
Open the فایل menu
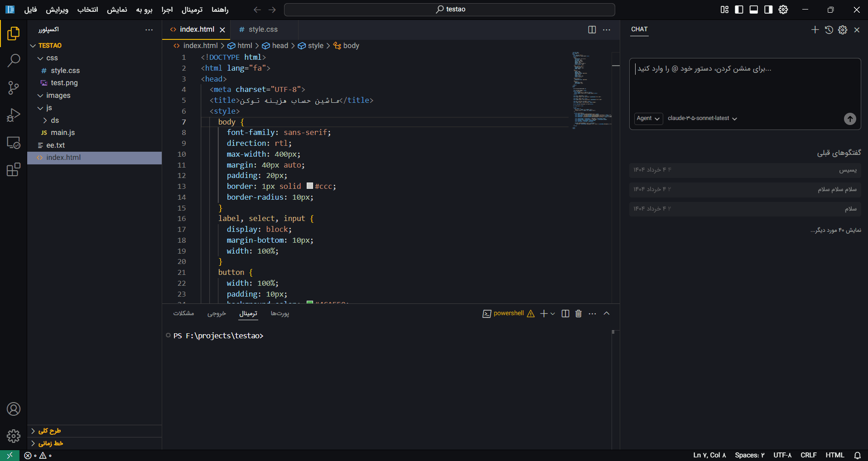coord(30,10)
